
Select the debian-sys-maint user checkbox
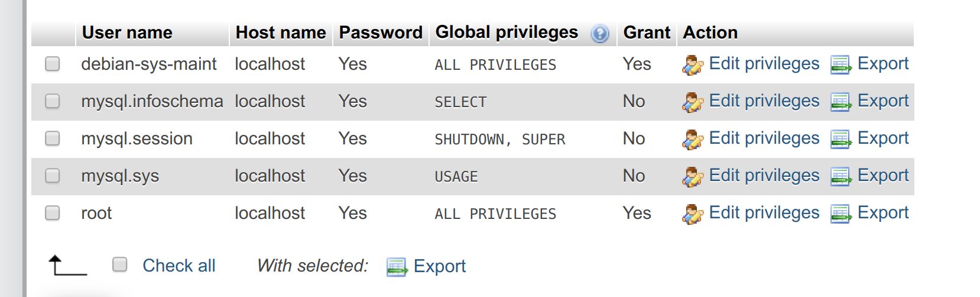[53, 64]
